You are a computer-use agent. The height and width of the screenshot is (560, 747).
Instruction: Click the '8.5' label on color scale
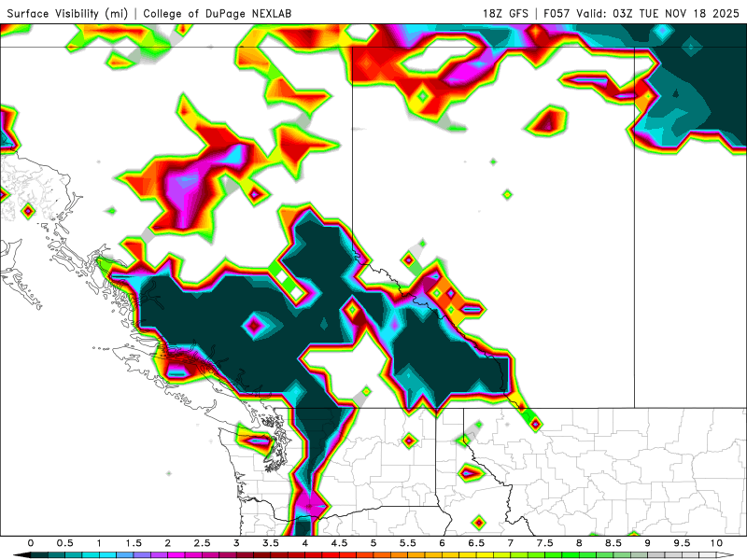click(x=613, y=543)
